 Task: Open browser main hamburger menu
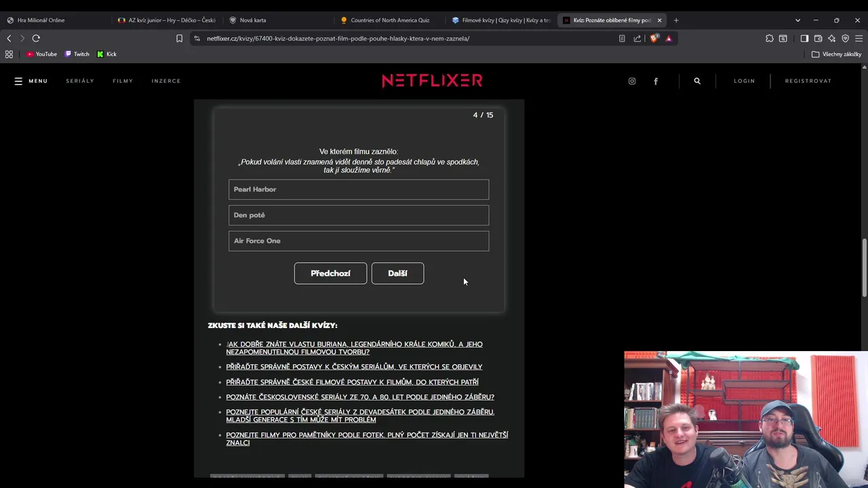[859, 39]
